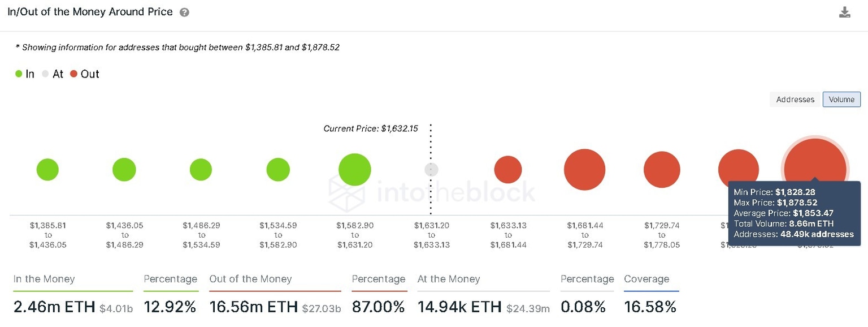Select the green In legend dot

pos(18,74)
